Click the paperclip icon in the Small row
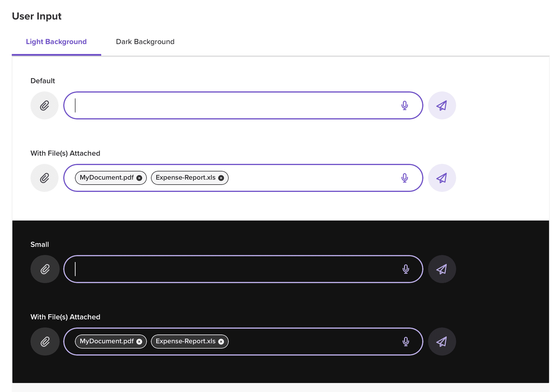The image size is (560, 392). coord(45,269)
